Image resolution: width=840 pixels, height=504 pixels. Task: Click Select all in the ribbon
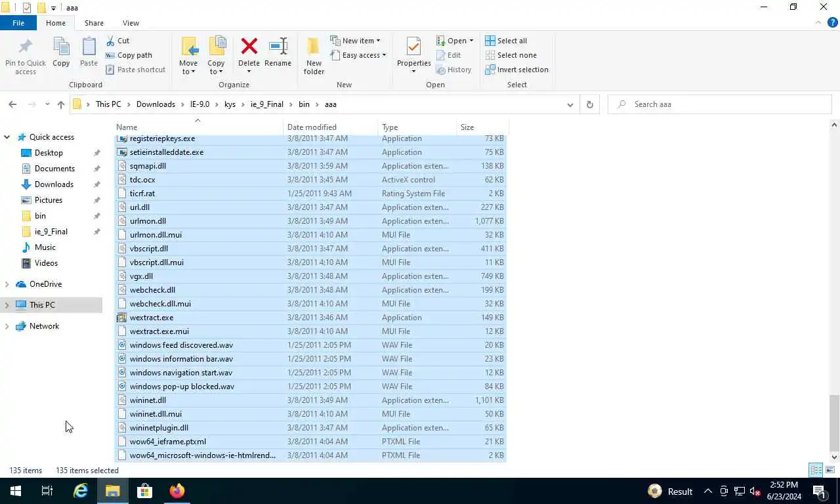(x=506, y=41)
